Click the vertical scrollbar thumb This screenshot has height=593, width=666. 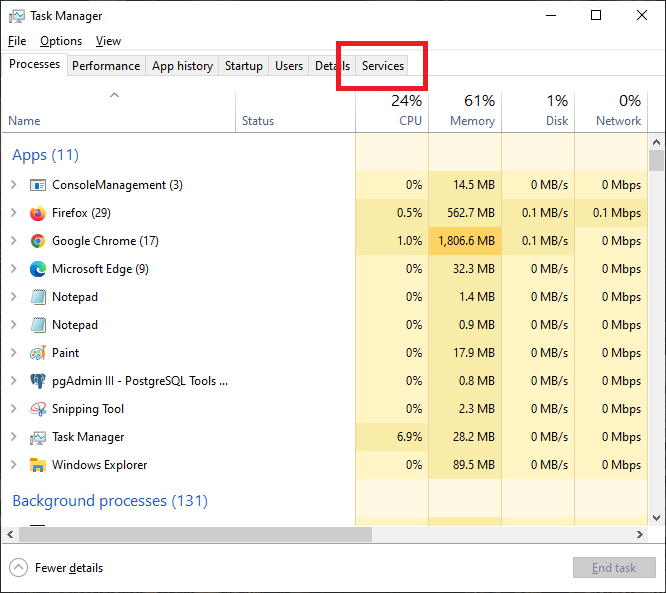pyautogui.click(x=656, y=161)
